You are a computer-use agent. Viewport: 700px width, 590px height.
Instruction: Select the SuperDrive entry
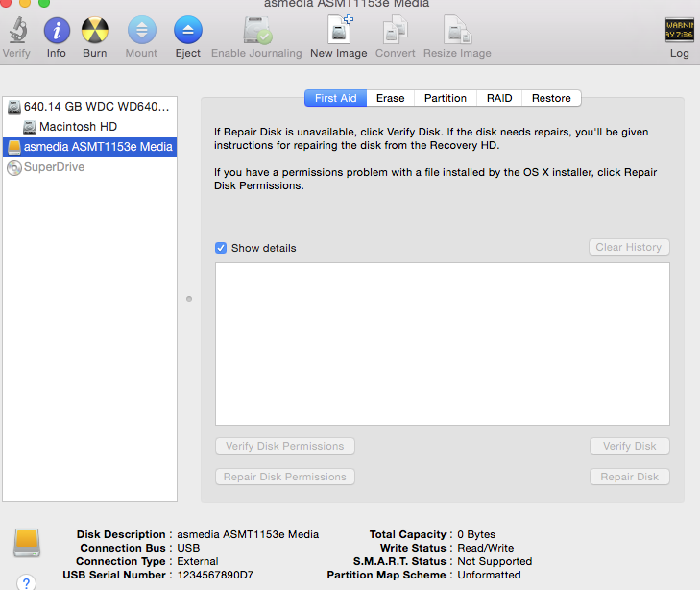(x=89, y=167)
